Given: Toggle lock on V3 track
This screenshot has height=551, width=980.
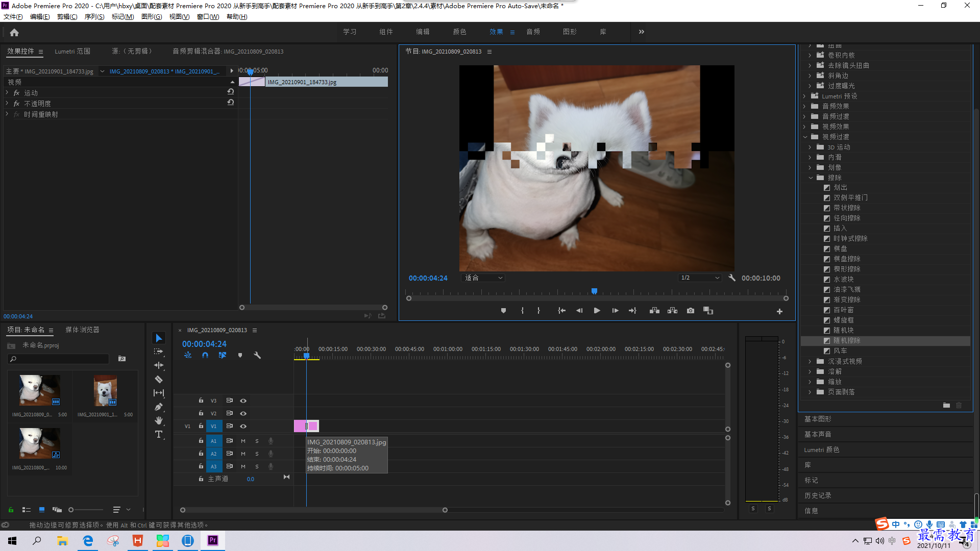Looking at the screenshot, I should 201,400.
